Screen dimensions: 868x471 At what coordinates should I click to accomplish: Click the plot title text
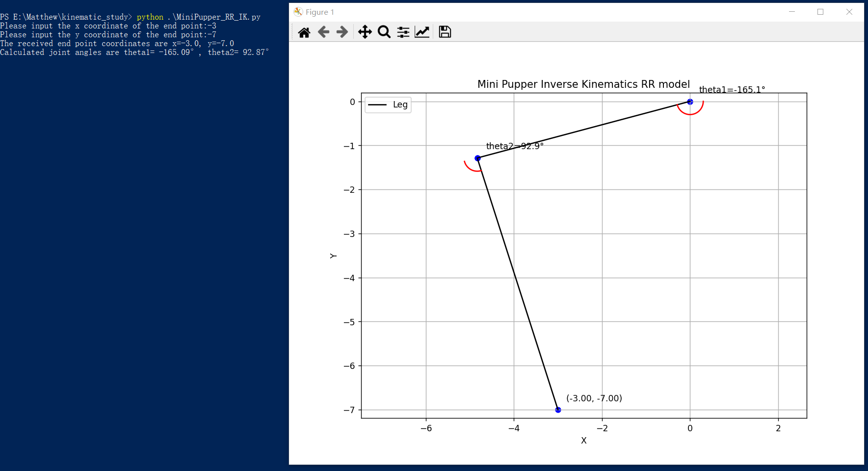pos(583,84)
